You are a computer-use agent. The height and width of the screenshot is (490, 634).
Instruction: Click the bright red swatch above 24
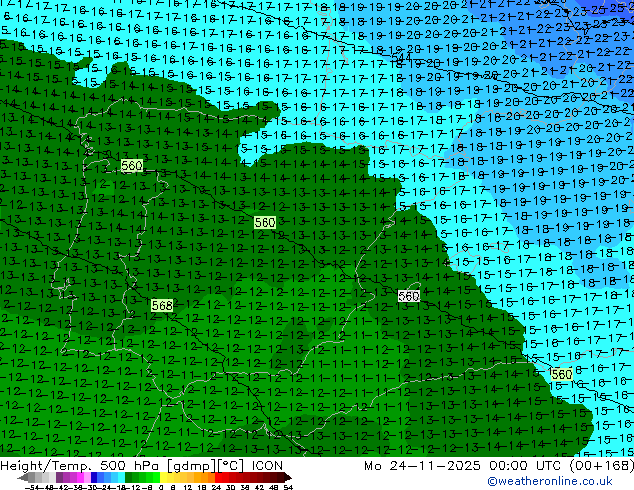pos(218,477)
